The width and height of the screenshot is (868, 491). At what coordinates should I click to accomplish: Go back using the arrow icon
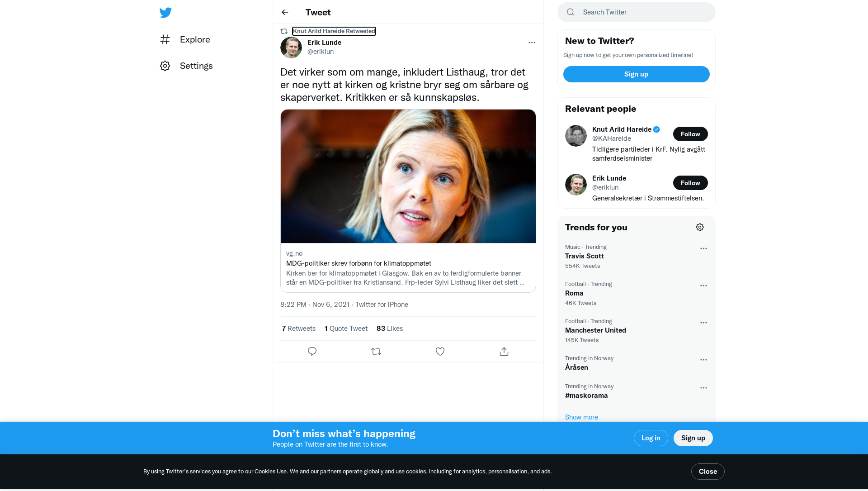click(285, 12)
